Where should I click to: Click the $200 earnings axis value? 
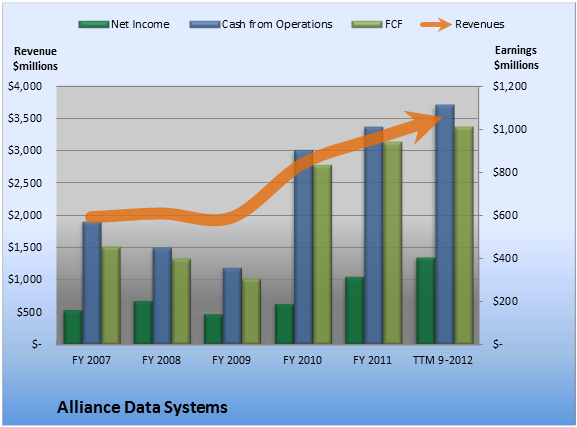tap(506, 301)
